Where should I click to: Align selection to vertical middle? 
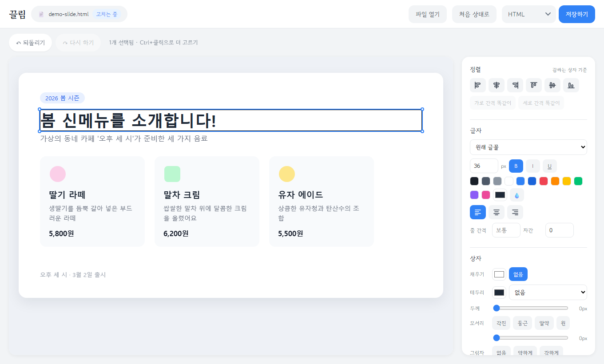pyautogui.click(x=552, y=85)
